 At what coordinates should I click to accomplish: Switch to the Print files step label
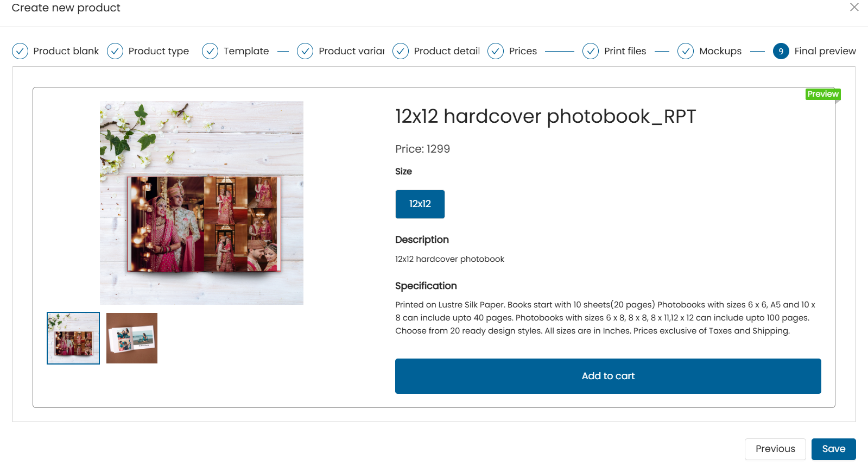[625, 51]
